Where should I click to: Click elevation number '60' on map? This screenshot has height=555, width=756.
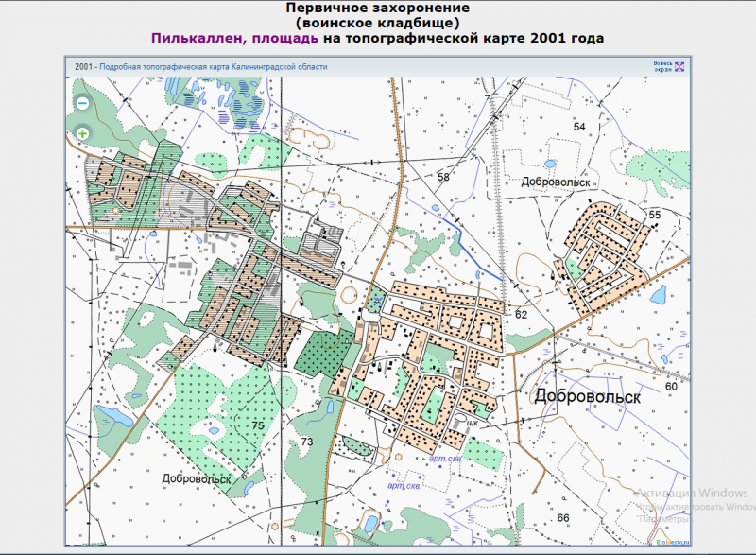tap(671, 387)
